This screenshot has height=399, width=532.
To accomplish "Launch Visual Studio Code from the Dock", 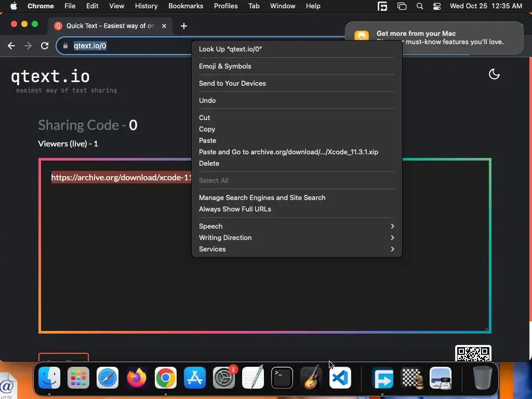I will [x=340, y=378].
